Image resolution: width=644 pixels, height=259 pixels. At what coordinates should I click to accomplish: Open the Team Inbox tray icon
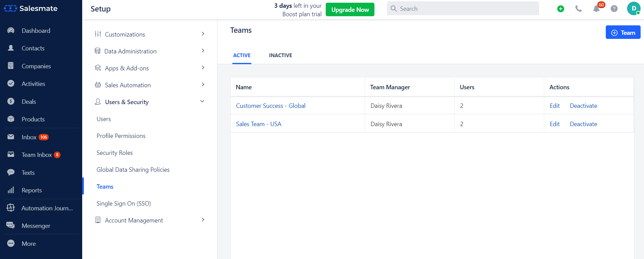[11, 155]
